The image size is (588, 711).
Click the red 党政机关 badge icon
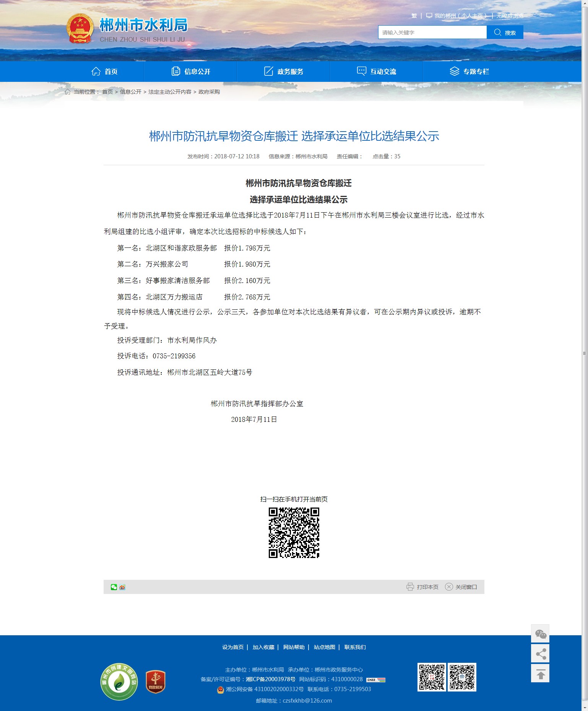point(156,682)
